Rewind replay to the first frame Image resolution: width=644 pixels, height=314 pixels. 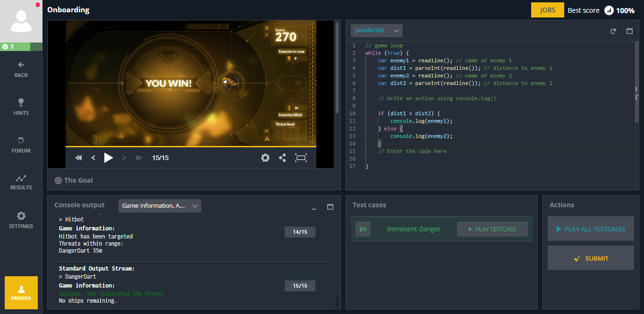point(79,158)
